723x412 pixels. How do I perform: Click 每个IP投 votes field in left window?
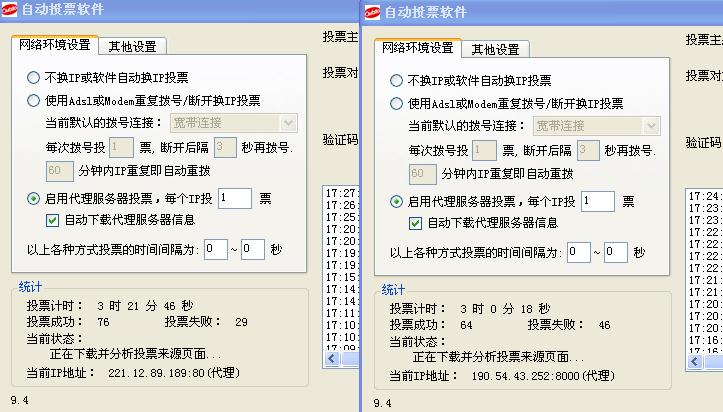click(235, 198)
